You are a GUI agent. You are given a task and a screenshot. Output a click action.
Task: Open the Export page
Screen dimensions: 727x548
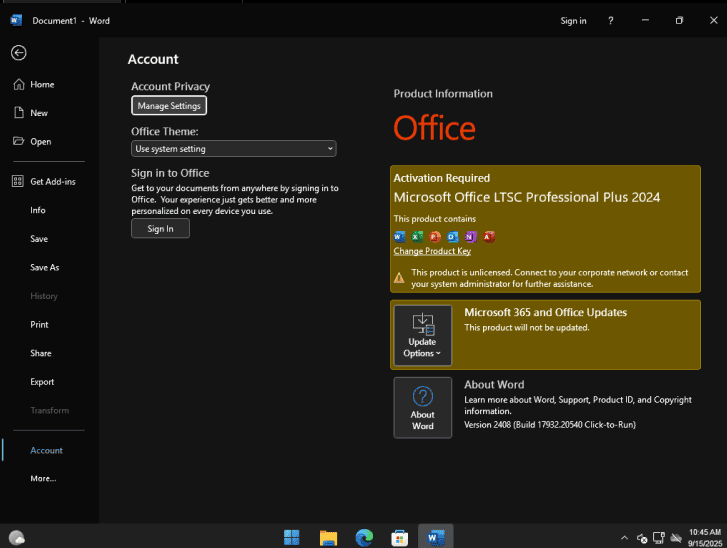42,382
